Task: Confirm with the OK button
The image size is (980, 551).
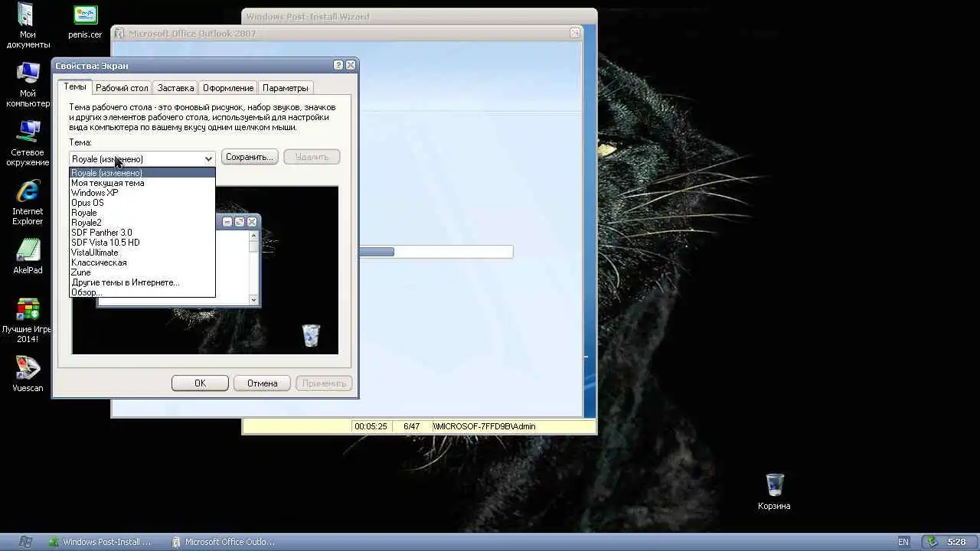Action: click(x=200, y=383)
